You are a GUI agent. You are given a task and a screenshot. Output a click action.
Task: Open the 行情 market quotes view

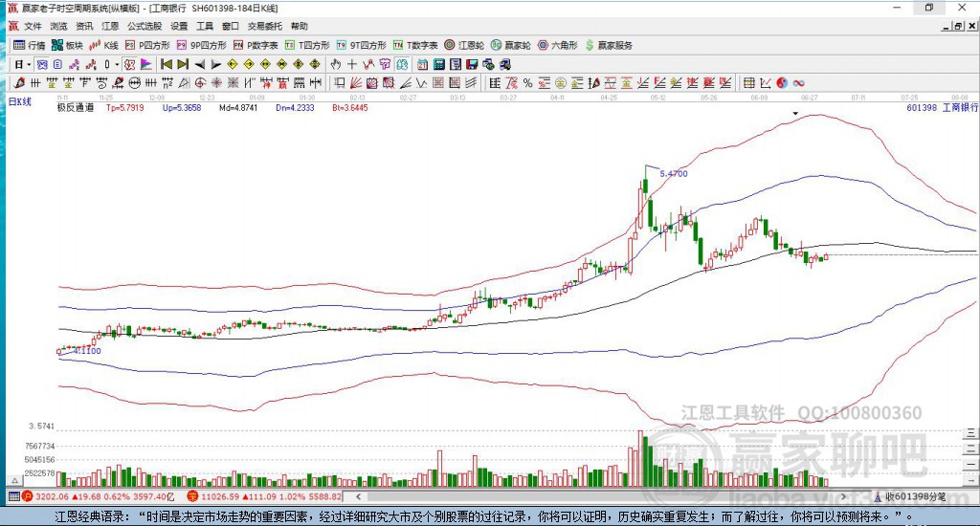coord(30,45)
